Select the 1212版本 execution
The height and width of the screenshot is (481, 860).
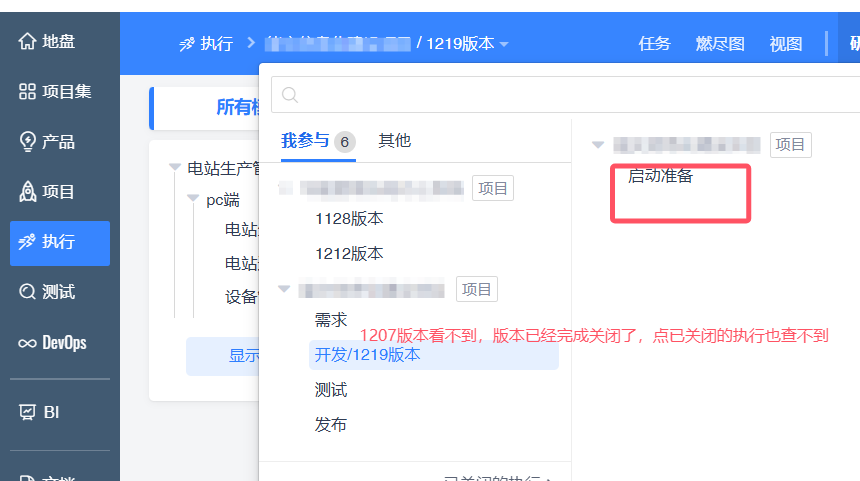(x=349, y=253)
